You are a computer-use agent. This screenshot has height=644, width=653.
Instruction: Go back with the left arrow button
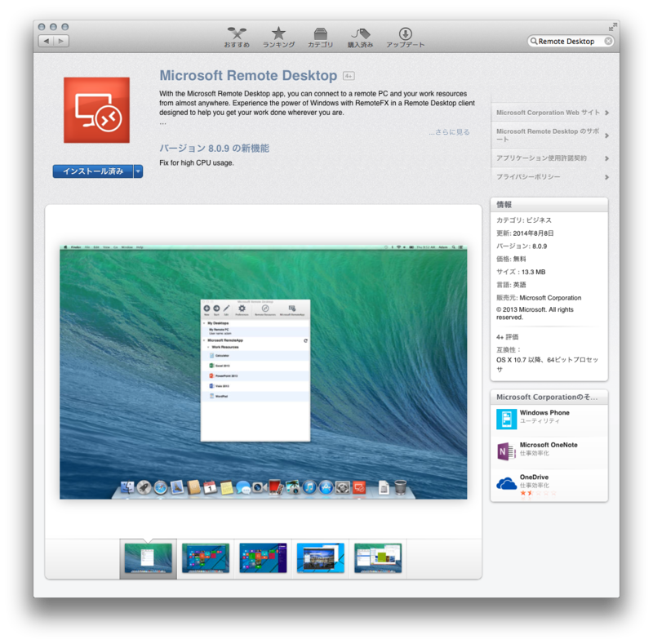coord(47,41)
